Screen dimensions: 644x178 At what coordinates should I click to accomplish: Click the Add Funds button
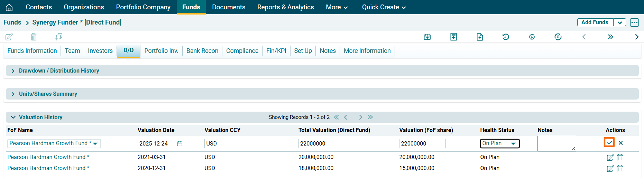[x=595, y=22]
